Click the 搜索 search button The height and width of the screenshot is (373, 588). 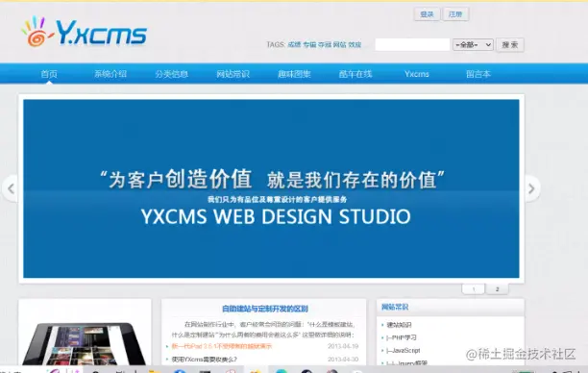coord(509,44)
